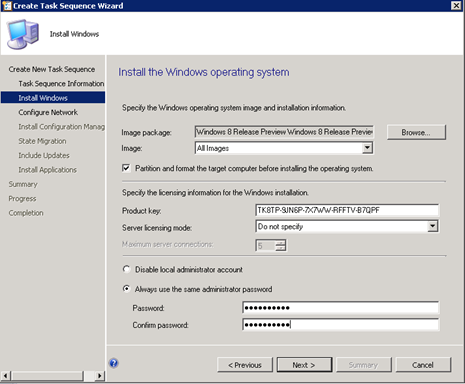Click the Browse... button for image package
Image resolution: width=465 pixels, height=384 pixels.
pos(416,132)
